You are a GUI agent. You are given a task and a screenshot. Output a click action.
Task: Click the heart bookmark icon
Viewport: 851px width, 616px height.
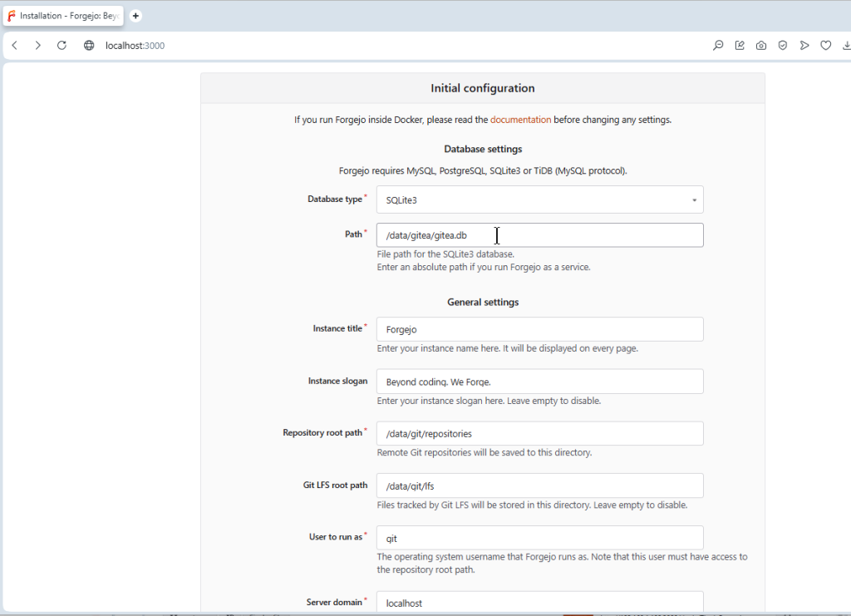coord(826,46)
